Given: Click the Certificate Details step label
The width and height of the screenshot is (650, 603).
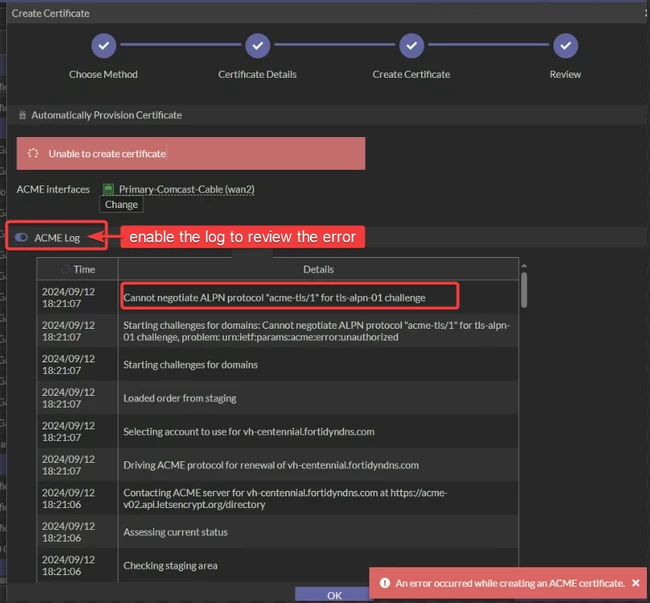Looking at the screenshot, I should coord(257,74).
